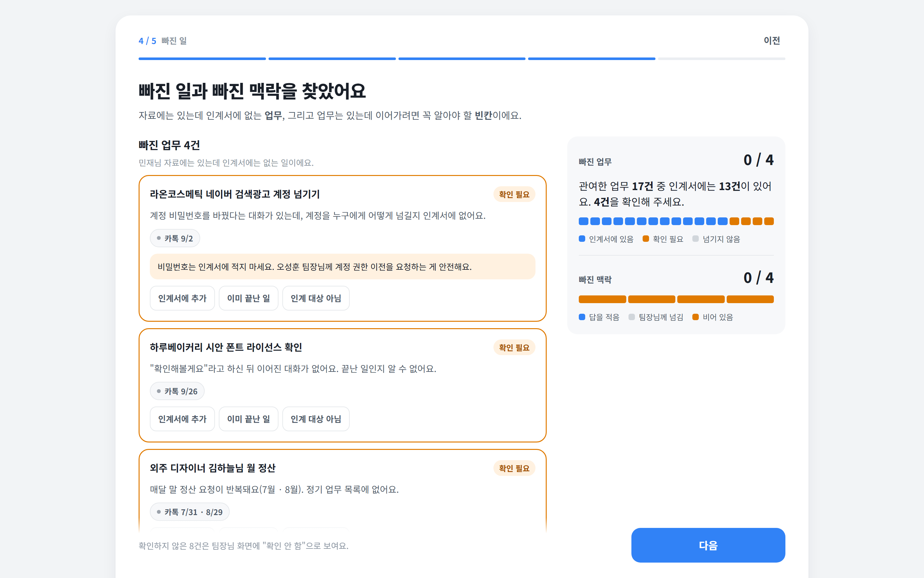Image resolution: width=924 pixels, height=578 pixels.
Task: Choose 인계 대상 아님 for 하루베이커리 폰트
Action: [x=316, y=419]
